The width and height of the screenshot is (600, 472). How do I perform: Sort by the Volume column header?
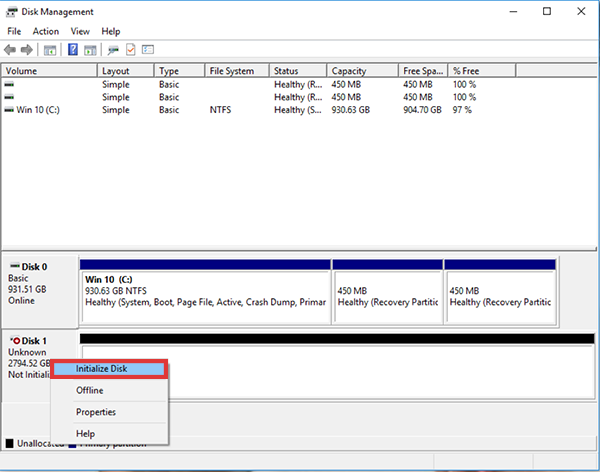(50, 71)
